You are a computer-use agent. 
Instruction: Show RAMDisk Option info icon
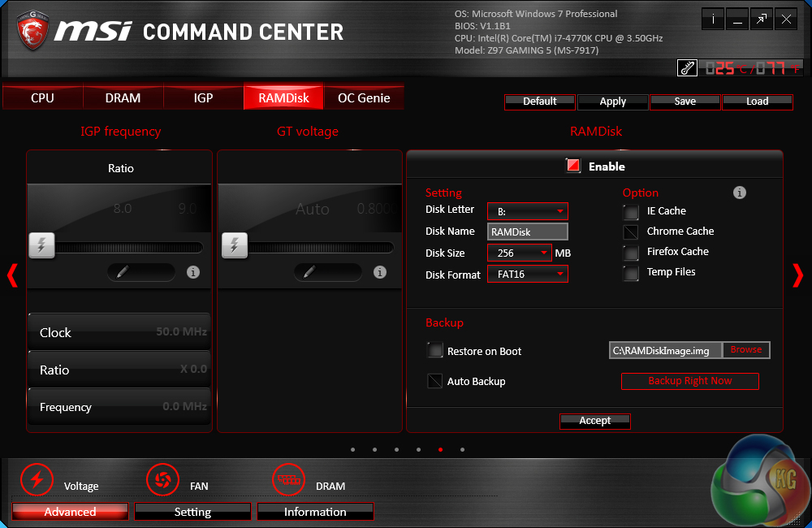pyautogui.click(x=740, y=193)
